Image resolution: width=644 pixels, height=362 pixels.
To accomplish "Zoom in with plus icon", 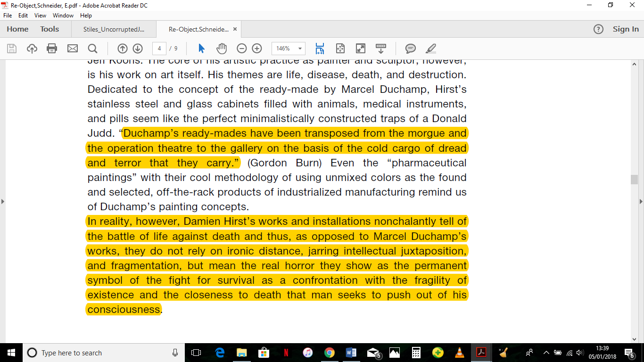I will 256,49.
